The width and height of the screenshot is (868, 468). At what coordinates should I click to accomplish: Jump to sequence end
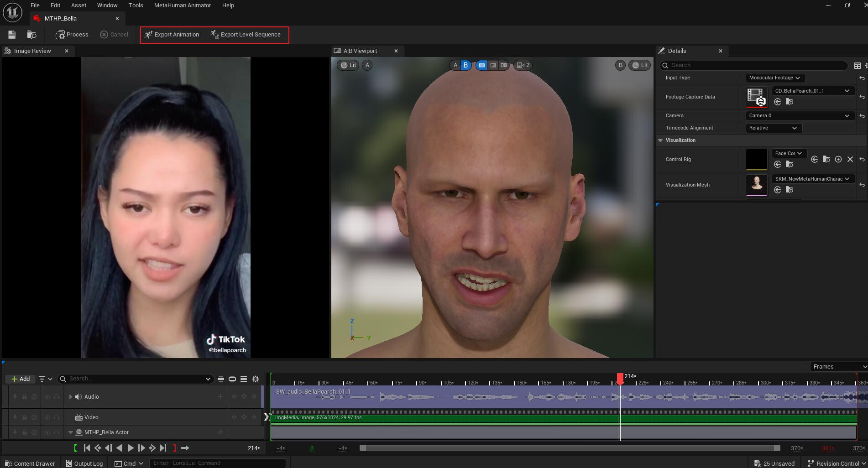(x=163, y=448)
